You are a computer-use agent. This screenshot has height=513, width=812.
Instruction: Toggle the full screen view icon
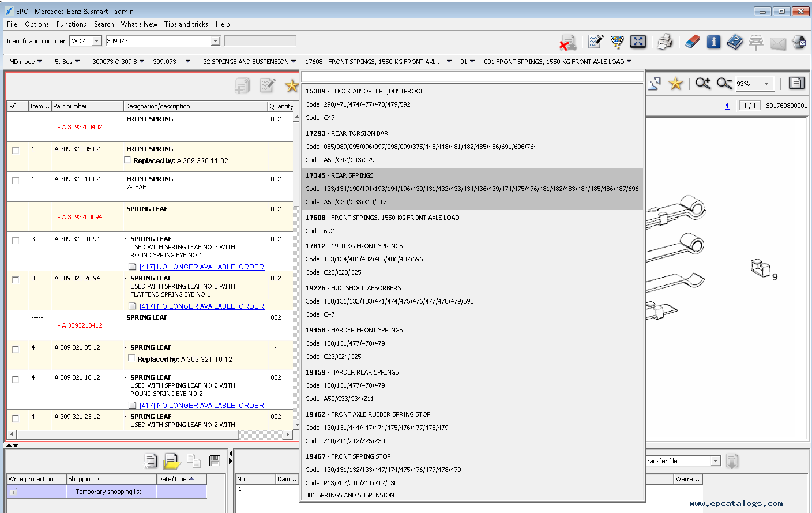coord(638,42)
